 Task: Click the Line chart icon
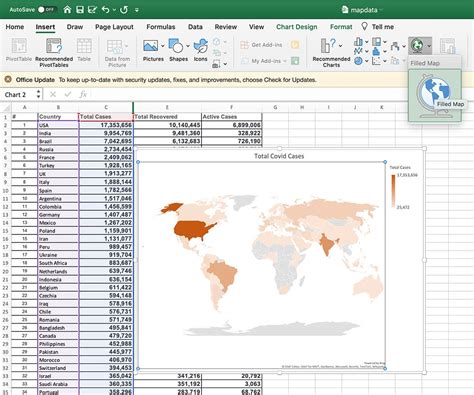pos(358,51)
